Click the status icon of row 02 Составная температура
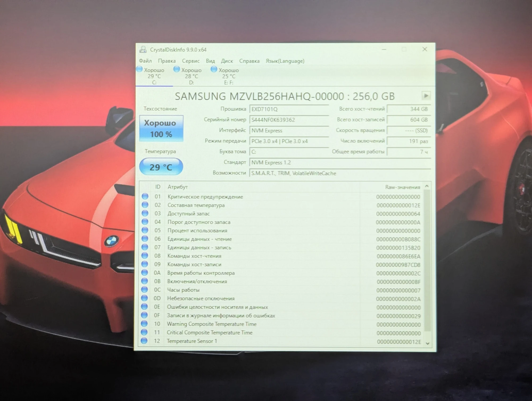The height and width of the screenshot is (401, 532). (x=145, y=205)
